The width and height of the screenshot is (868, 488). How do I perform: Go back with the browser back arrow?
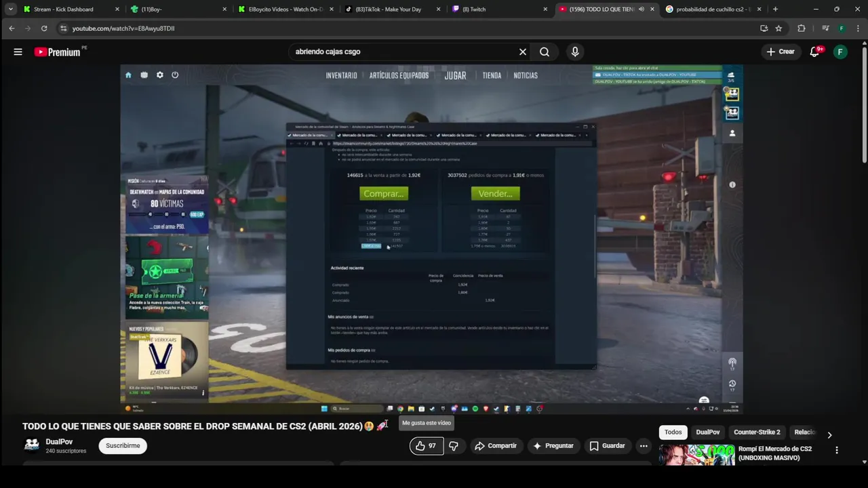pyautogui.click(x=12, y=28)
